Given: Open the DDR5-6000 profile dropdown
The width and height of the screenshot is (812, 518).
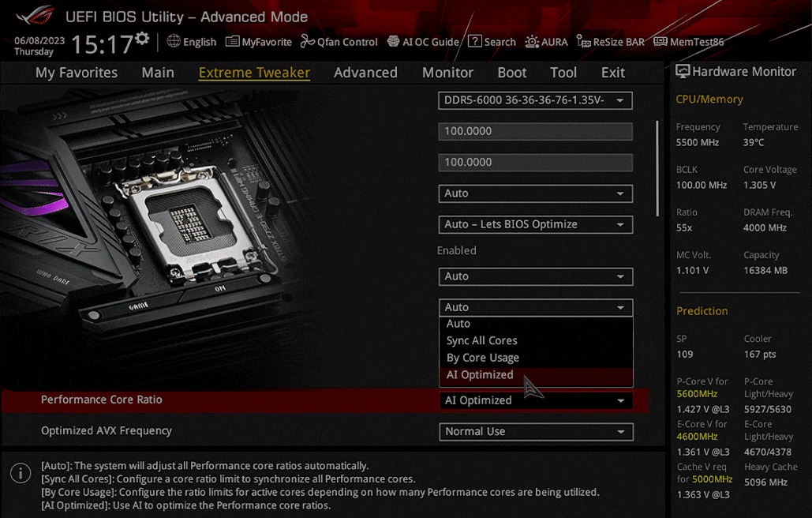Looking at the screenshot, I should click(536, 100).
